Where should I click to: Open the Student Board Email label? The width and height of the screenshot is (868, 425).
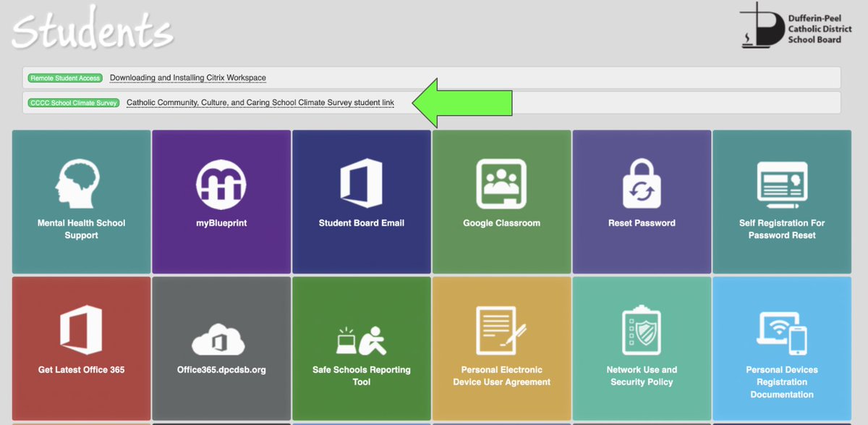click(x=361, y=223)
